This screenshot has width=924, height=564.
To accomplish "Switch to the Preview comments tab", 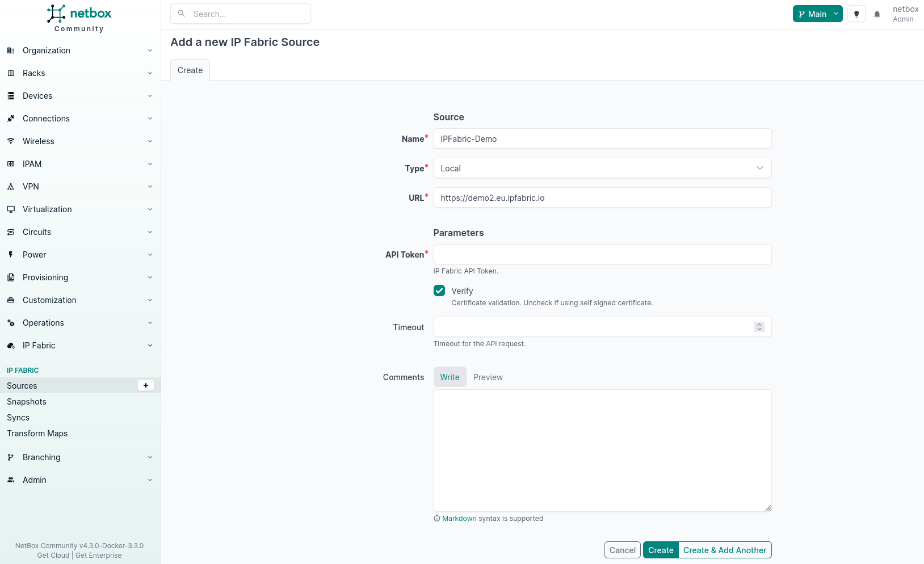I will point(488,377).
